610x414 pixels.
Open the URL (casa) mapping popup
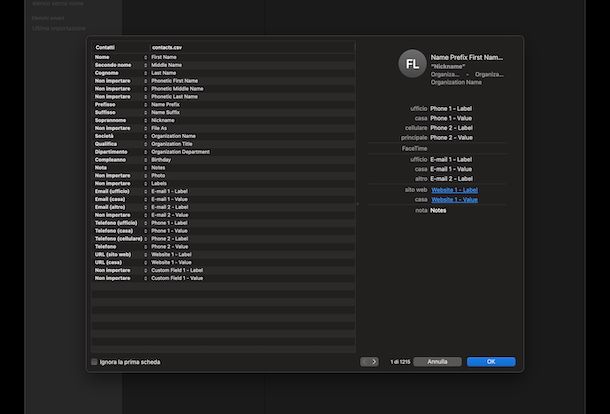(x=120, y=262)
